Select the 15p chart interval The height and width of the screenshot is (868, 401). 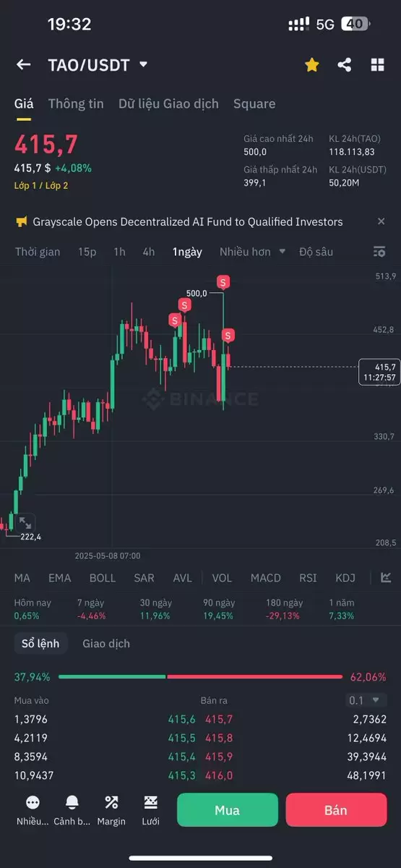point(87,252)
